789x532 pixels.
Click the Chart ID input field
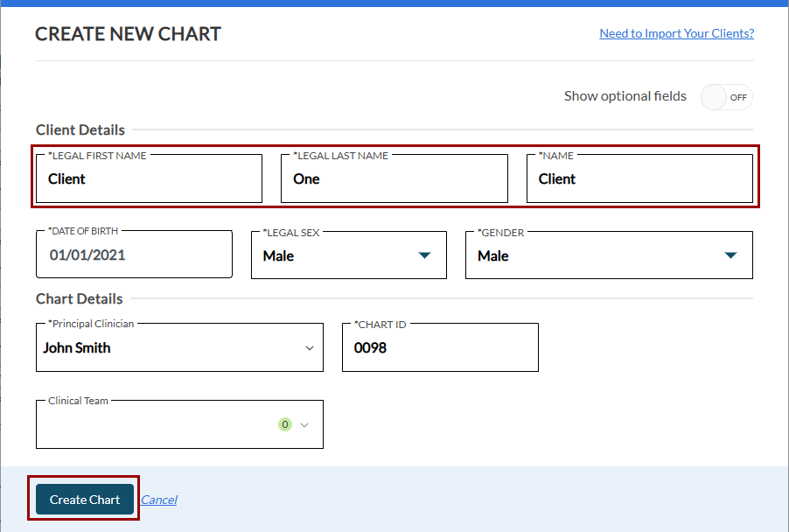(439, 348)
